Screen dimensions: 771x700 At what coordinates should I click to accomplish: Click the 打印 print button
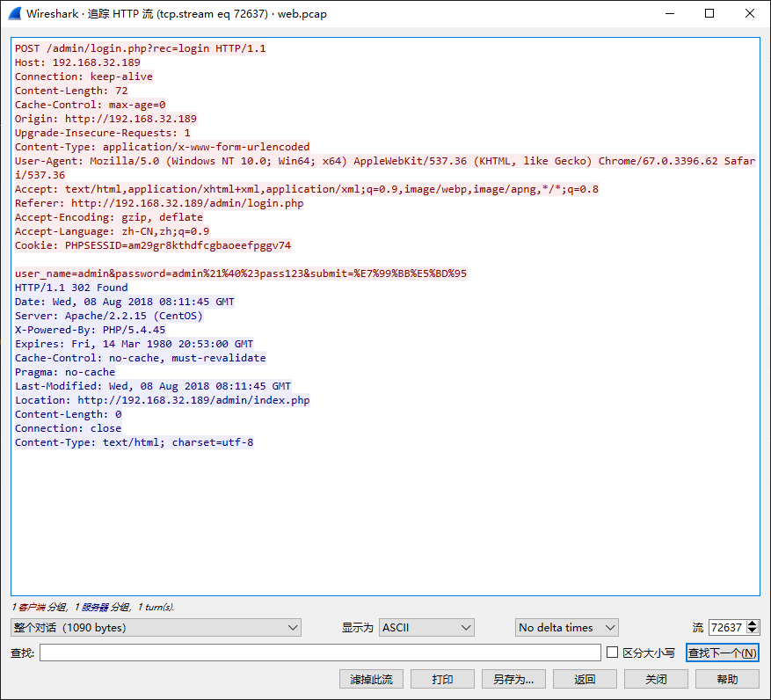tap(442, 679)
